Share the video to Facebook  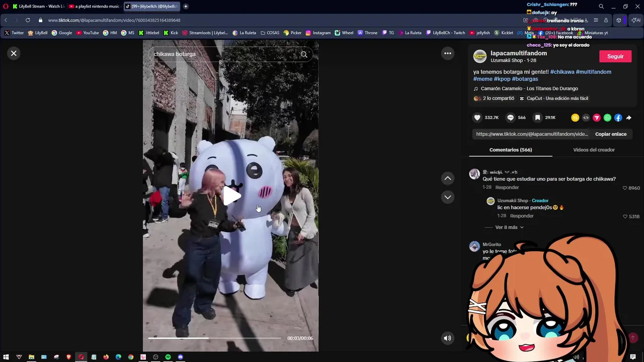tap(618, 118)
